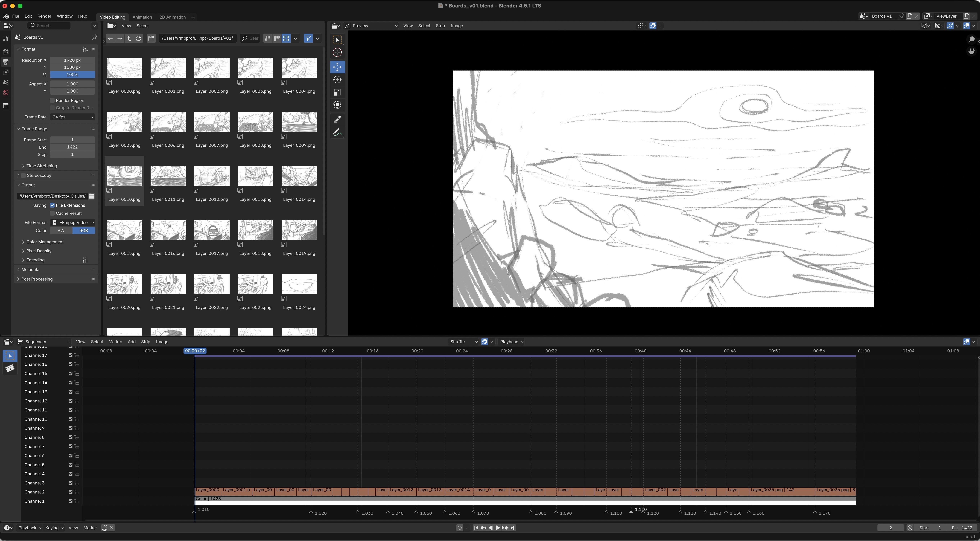Activate the Blade tool in sequencer
Image resolution: width=980 pixels, height=541 pixels.
tap(10, 368)
